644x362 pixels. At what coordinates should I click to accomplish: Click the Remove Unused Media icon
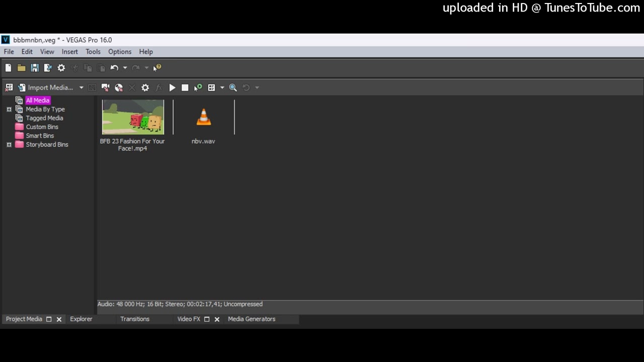tap(9, 87)
